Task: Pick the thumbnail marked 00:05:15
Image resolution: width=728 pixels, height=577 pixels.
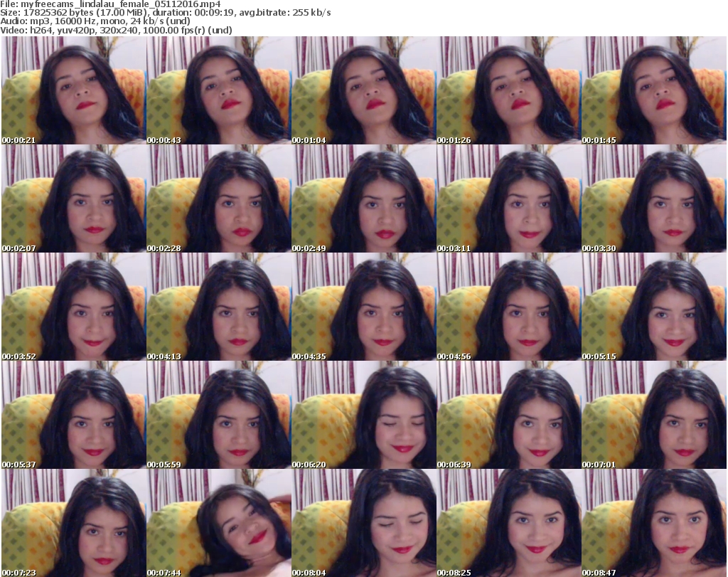Action: [653, 307]
